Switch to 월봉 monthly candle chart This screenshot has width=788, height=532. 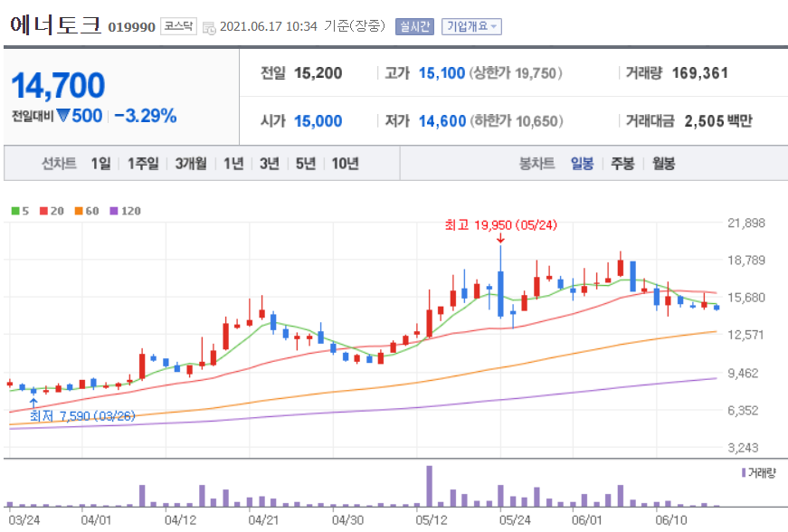tap(663, 163)
